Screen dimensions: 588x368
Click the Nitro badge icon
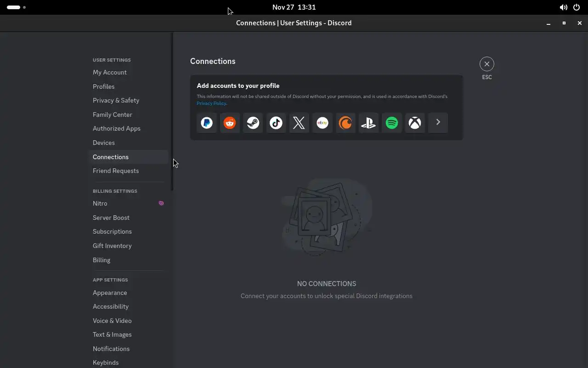pyautogui.click(x=161, y=203)
